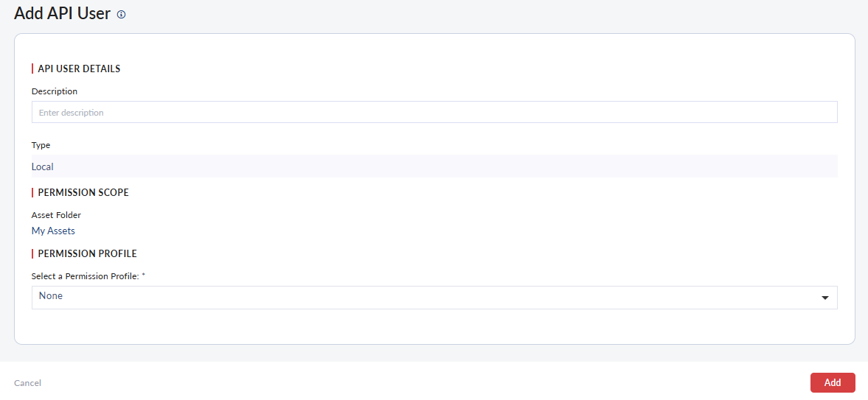Click red bar marker beside API USER DETAILS
Image resolution: width=868 pixels, height=400 pixels.
point(32,69)
